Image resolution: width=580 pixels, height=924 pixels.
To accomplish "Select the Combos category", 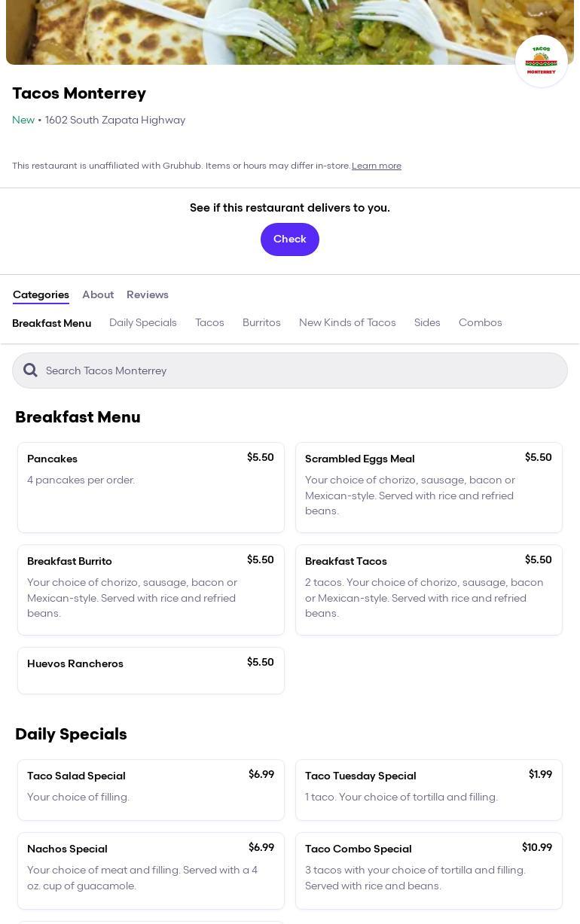I will pos(480,322).
